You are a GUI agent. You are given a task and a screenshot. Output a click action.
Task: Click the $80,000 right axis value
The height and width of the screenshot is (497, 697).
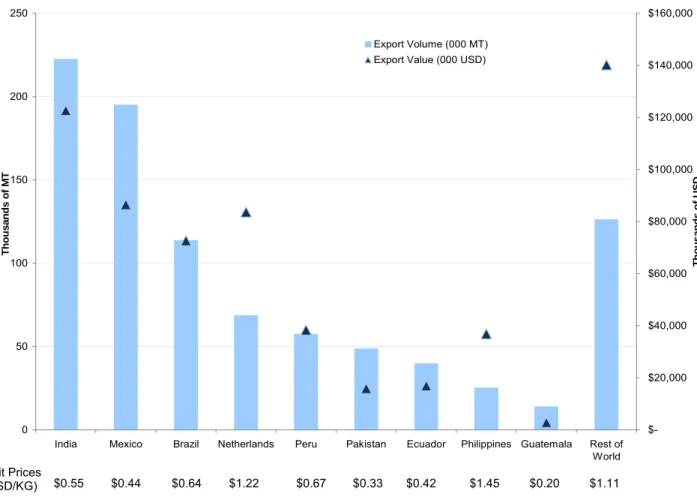click(x=668, y=222)
